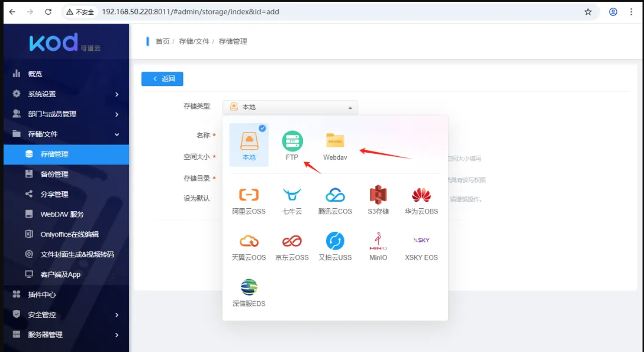Collapse the 存储类型 dropdown showing 本地
644x352 pixels.
[290, 107]
